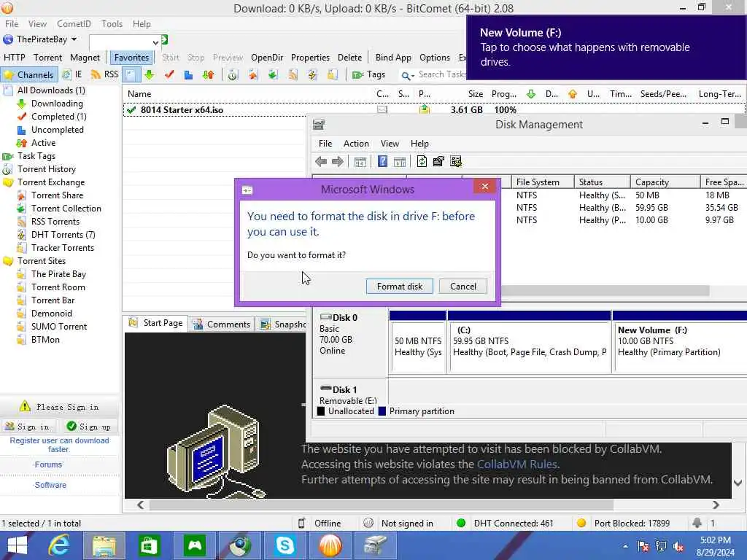The height and width of the screenshot is (560, 747).
Task: Click the Torrent History clock toolbar icon
Action: pos(233,75)
